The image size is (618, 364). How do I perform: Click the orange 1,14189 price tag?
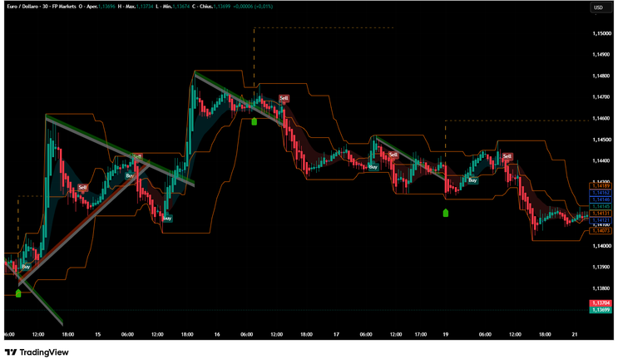pyautogui.click(x=601, y=185)
